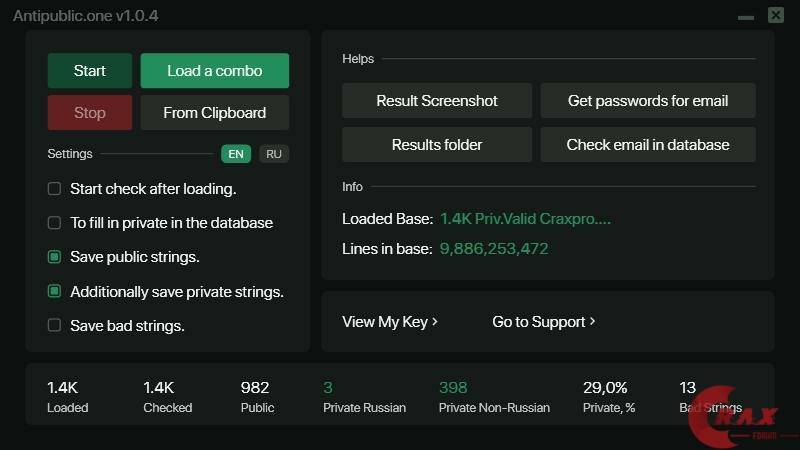Click the 982 Public counter
The width and height of the screenshot is (800, 450).
(257, 397)
